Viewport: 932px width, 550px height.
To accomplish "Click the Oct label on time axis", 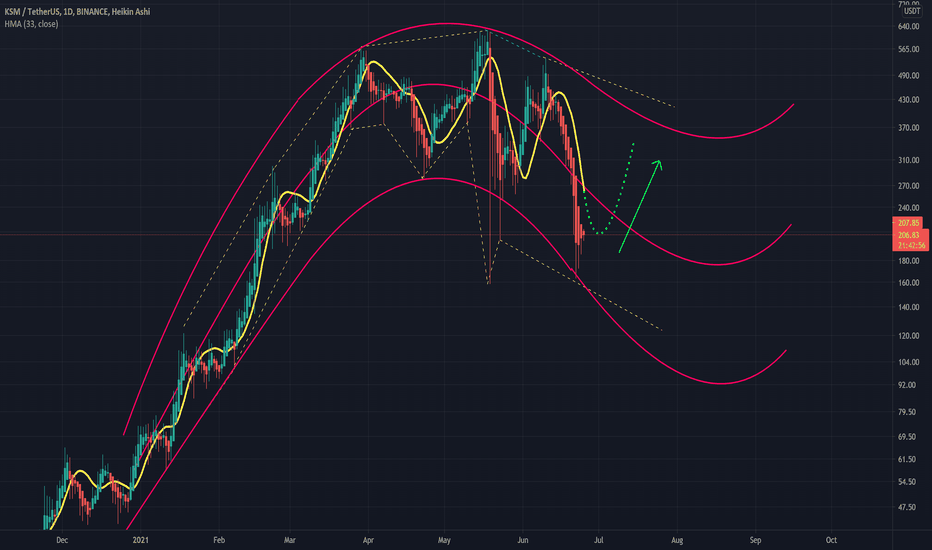I will 831,540.
